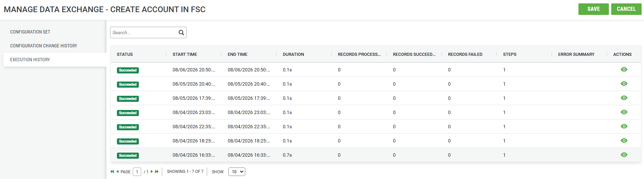
Task: Open Configuration Set section
Action: (30, 32)
